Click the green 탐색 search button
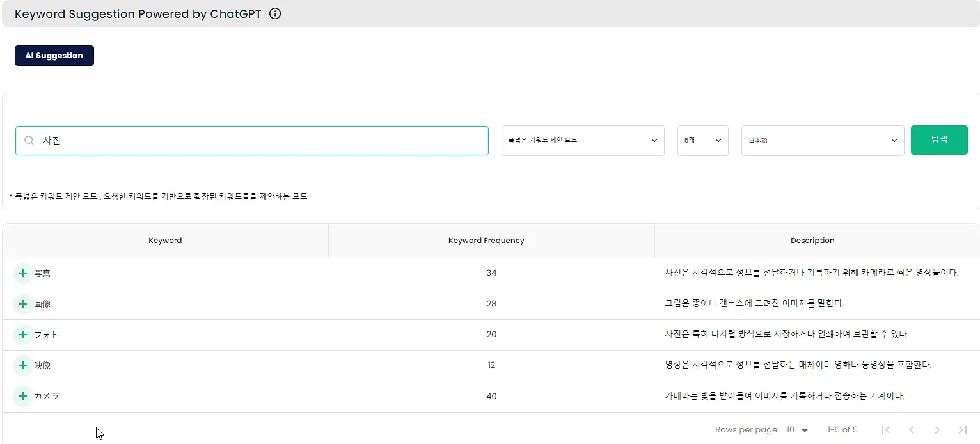This screenshot has width=980, height=444. click(x=939, y=140)
